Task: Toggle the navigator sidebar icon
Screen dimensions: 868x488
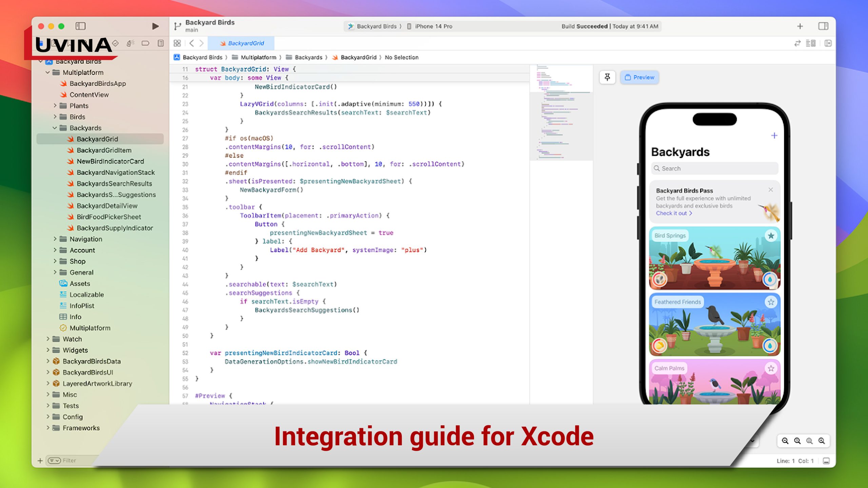Action: [x=80, y=26]
